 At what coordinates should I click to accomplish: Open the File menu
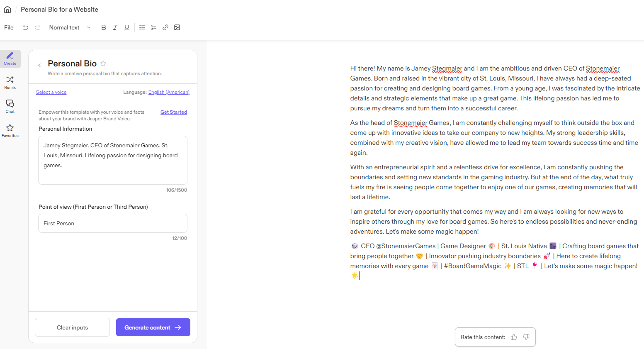[x=8, y=27]
